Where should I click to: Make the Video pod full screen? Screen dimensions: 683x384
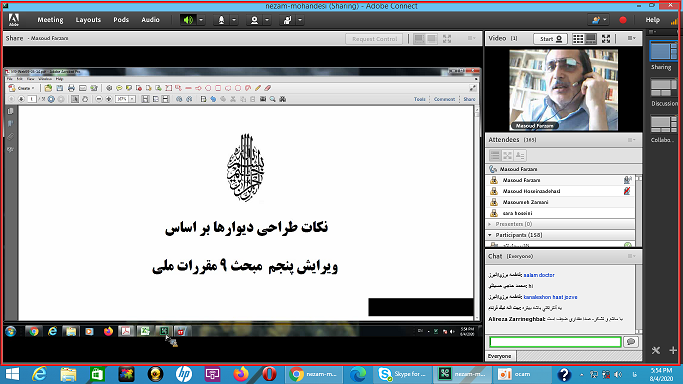pyautogui.click(x=606, y=39)
